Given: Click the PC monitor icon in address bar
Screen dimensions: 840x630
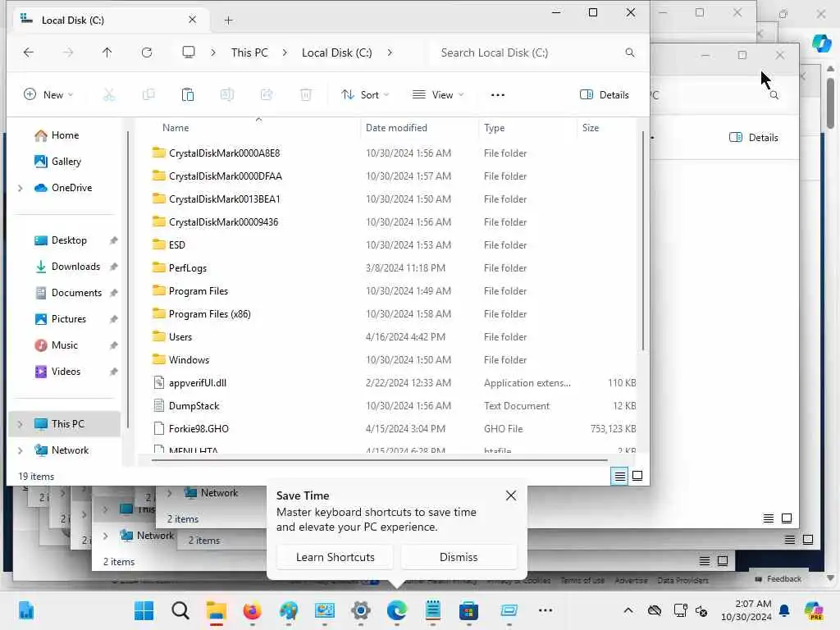Looking at the screenshot, I should [x=189, y=52].
